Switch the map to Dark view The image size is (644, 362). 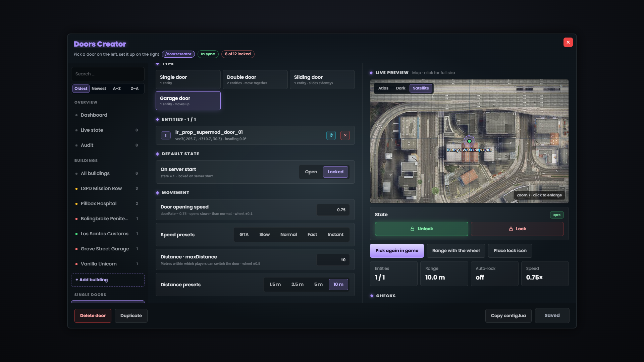click(x=400, y=88)
